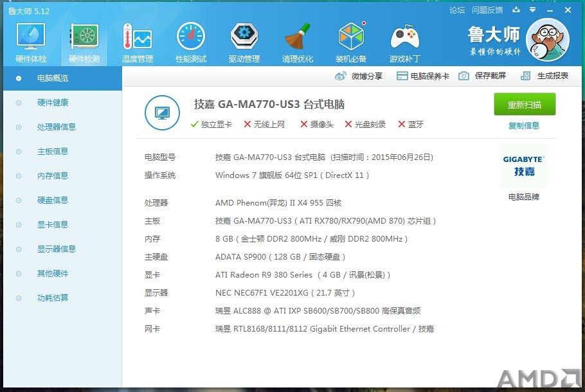The image size is (585, 392).
Task: Click the 独立显卡 check indicator
Action: [211, 124]
